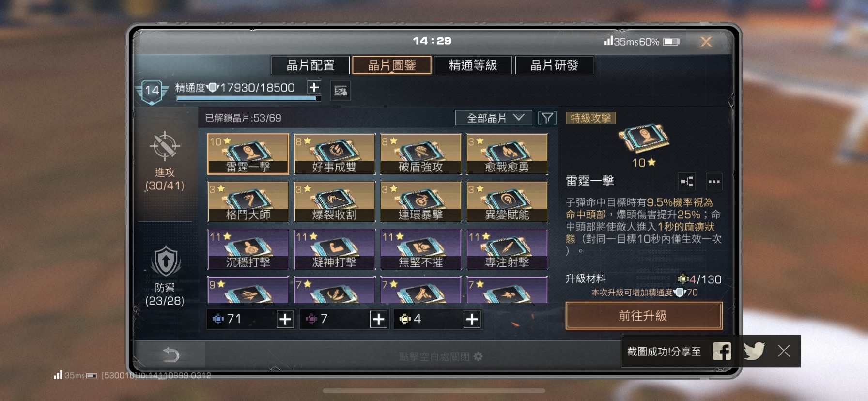Add more gold chip materials
This screenshot has width=868, height=401.
click(472, 319)
